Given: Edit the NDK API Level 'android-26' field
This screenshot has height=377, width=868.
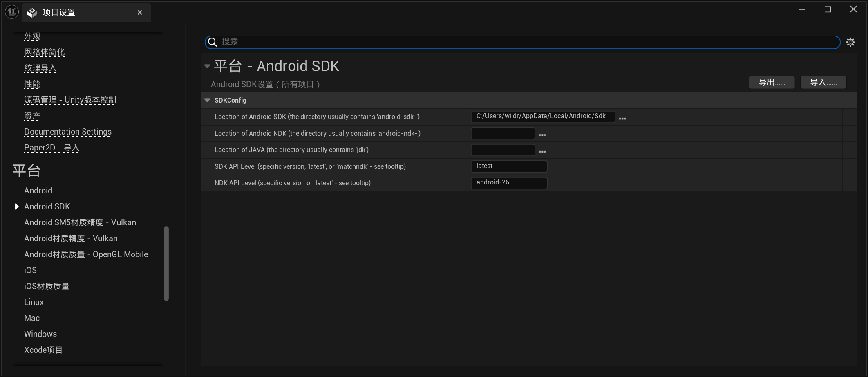Looking at the screenshot, I should (509, 183).
